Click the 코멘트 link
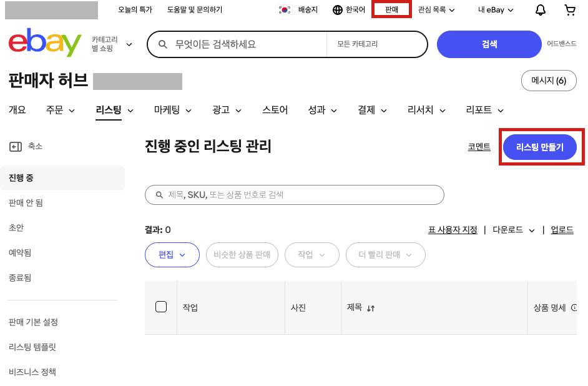Image resolution: width=588 pixels, height=386 pixels. pyautogui.click(x=479, y=147)
